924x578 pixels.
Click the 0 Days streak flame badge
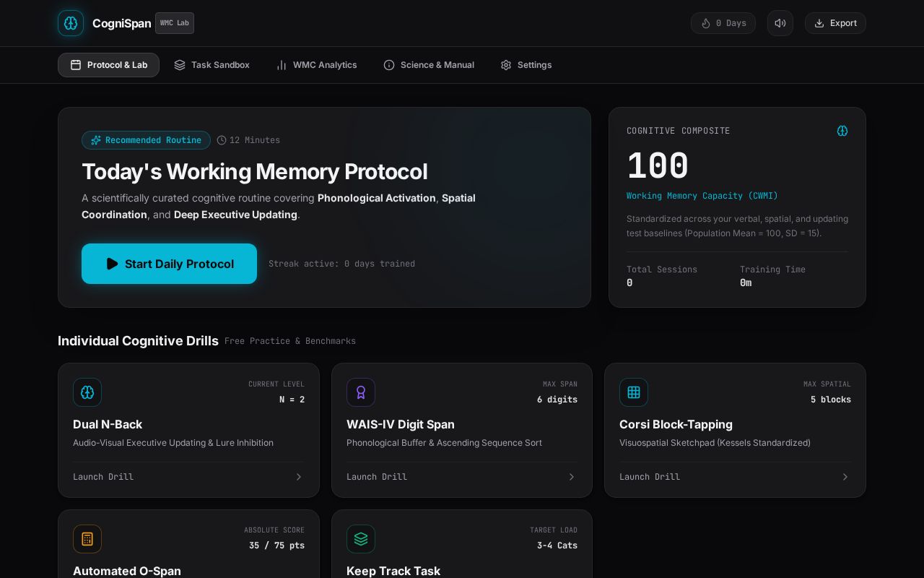tap(723, 23)
